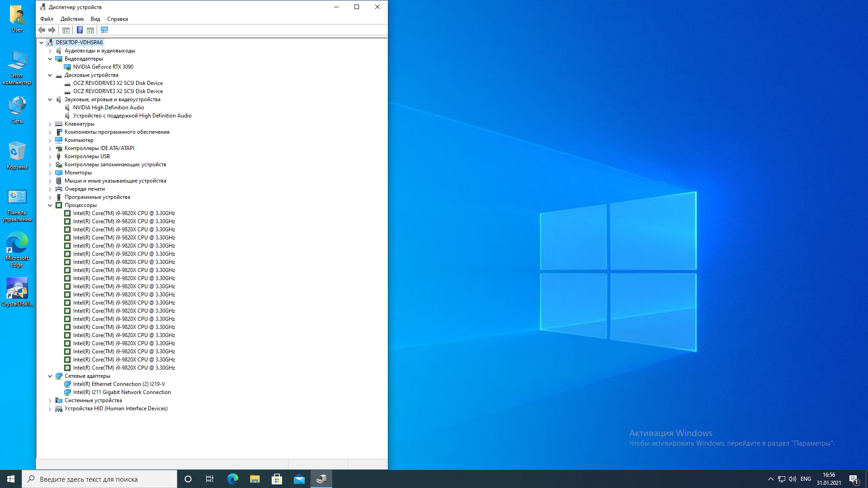
Task: Select the User folder desktop icon
Action: [x=17, y=19]
